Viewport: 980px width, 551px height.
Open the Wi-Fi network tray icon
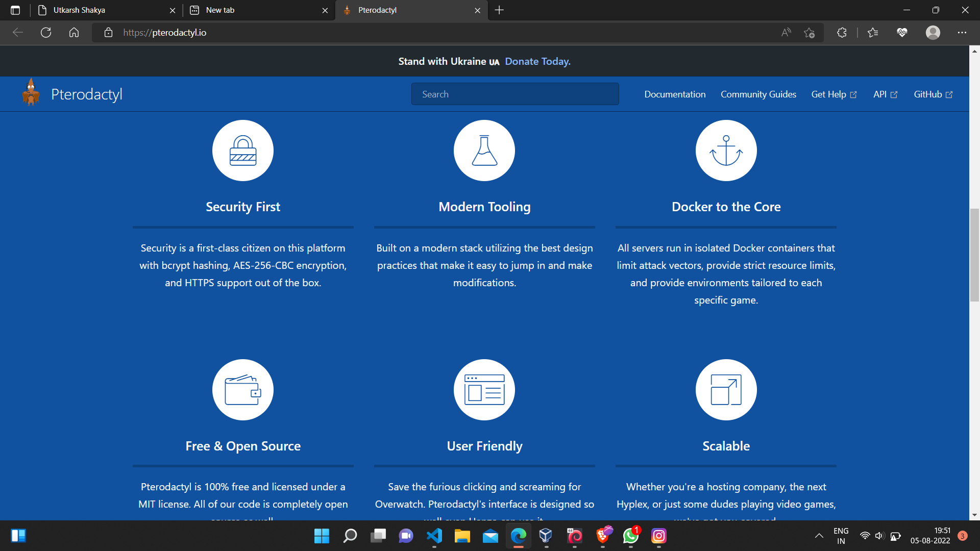click(865, 536)
